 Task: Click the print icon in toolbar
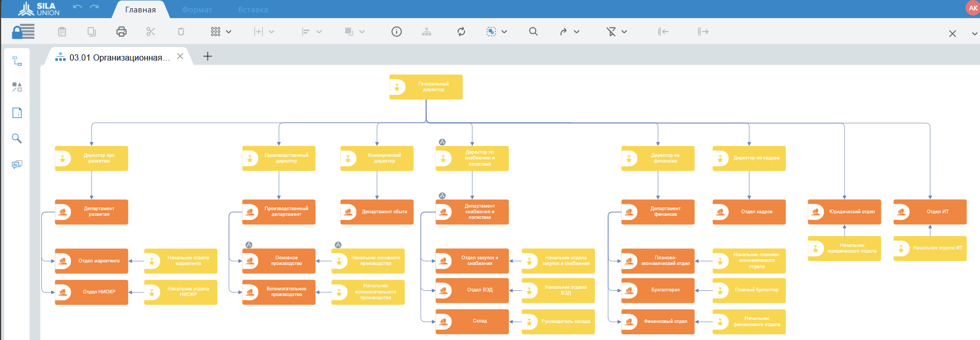coord(121,32)
